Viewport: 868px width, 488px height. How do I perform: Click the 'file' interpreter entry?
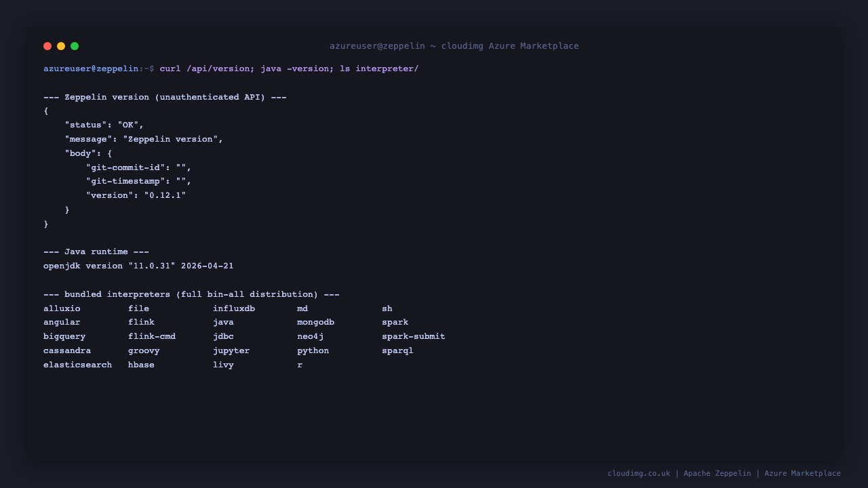point(138,308)
